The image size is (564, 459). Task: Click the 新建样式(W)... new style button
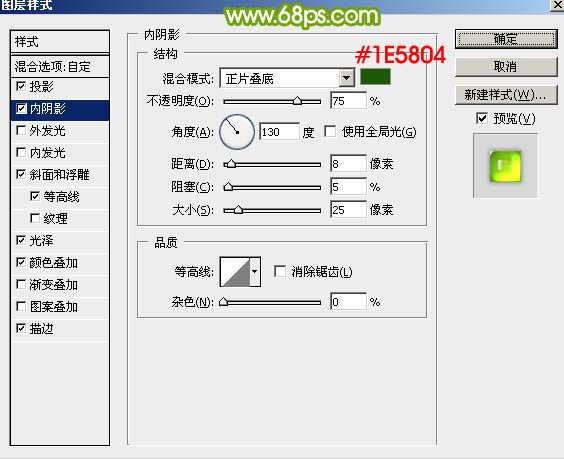[x=506, y=95]
